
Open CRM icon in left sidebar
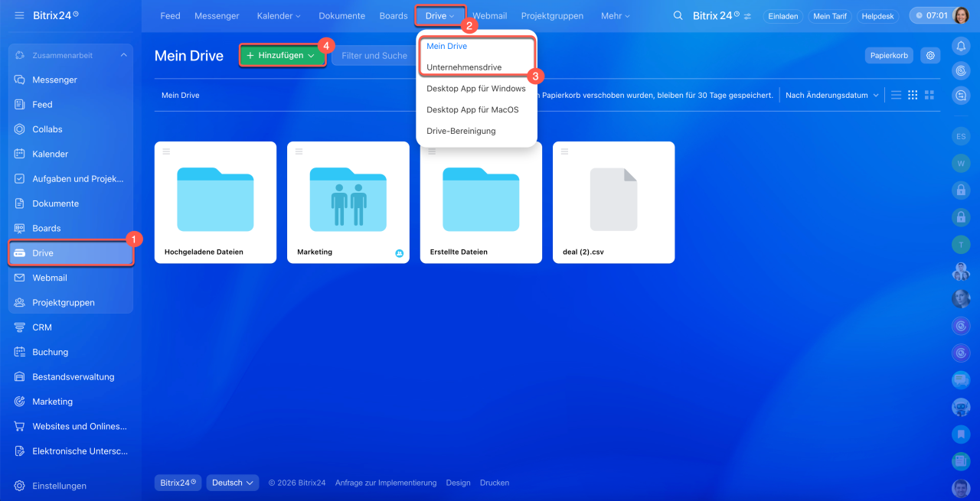[x=20, y=327]
